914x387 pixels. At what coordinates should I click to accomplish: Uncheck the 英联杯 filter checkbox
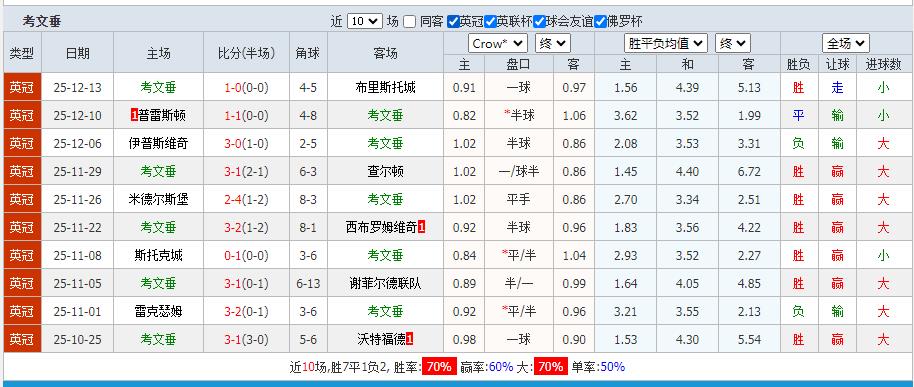[x=490, y=22]
